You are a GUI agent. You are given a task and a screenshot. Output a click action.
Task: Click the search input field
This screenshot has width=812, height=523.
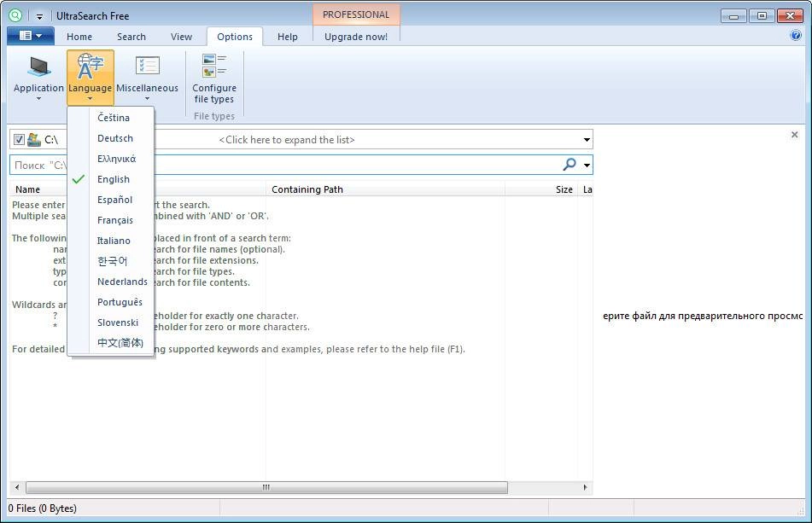click(301, 165)
